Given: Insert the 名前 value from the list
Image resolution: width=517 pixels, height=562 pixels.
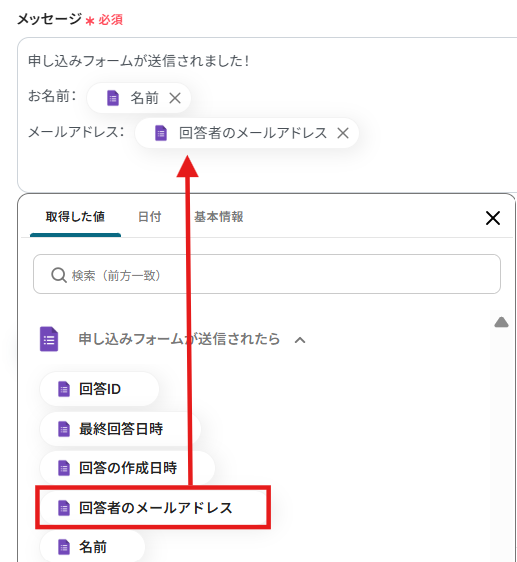Looking at the screenshot, I should [x=92, y=547].
